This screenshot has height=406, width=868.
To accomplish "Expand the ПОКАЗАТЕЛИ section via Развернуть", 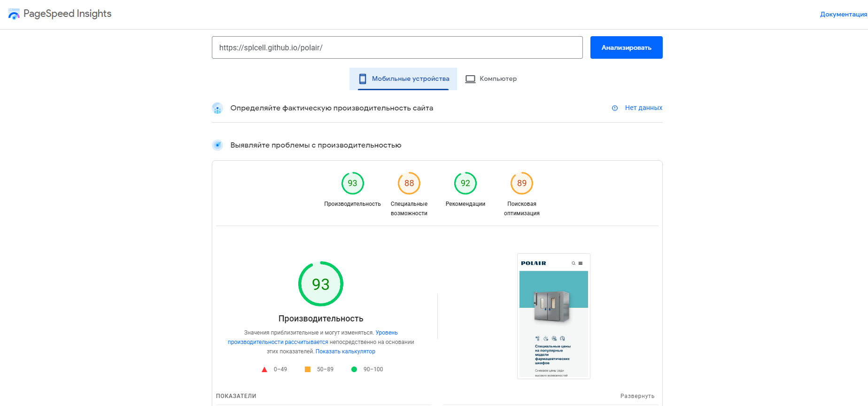I will pyautogui.click(x=637, y=396).
